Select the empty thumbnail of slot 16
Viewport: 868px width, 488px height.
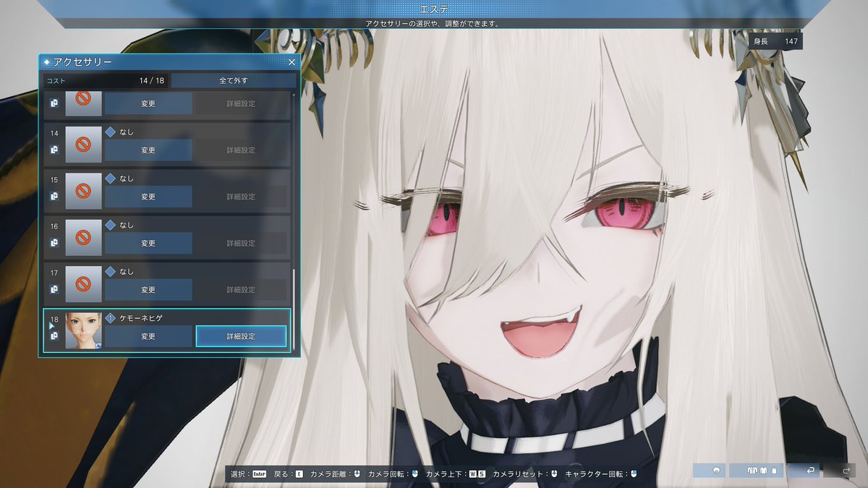83,237
